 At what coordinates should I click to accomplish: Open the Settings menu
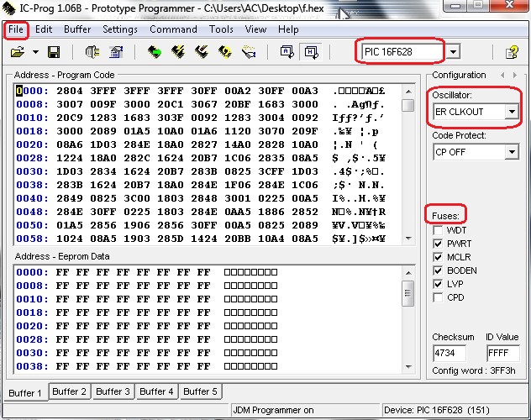coord(120,29)
